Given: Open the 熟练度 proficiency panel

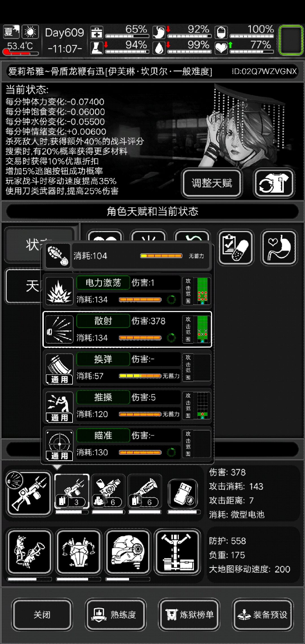Looking at the screenshot, I should [116, 615].
